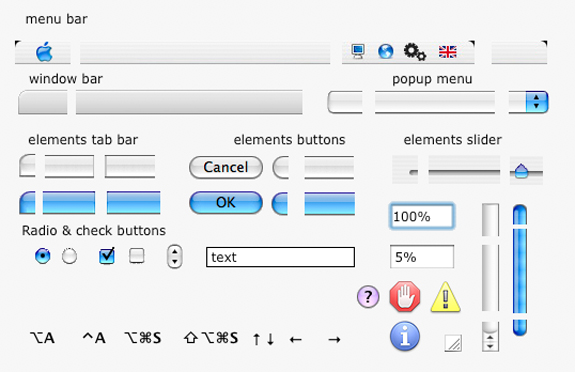Screen dimensions: 575x372
Task: Click the 'window bar' label
Action: (66, 79)
